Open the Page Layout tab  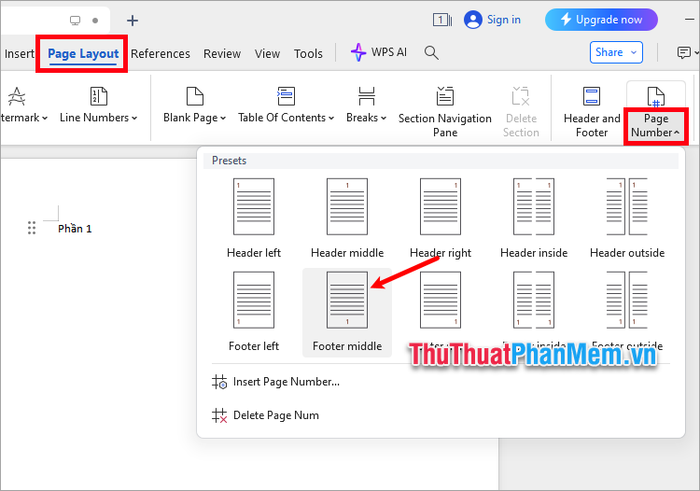pos(83,54)
